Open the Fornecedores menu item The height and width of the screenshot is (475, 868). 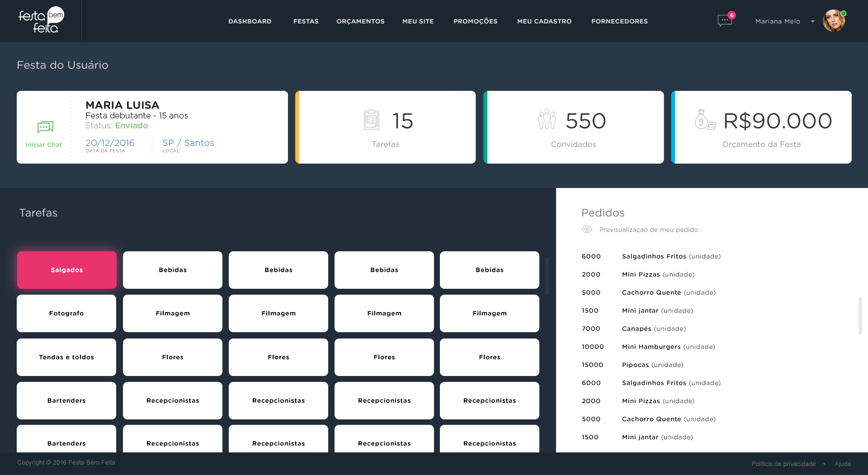coord(619,21)
